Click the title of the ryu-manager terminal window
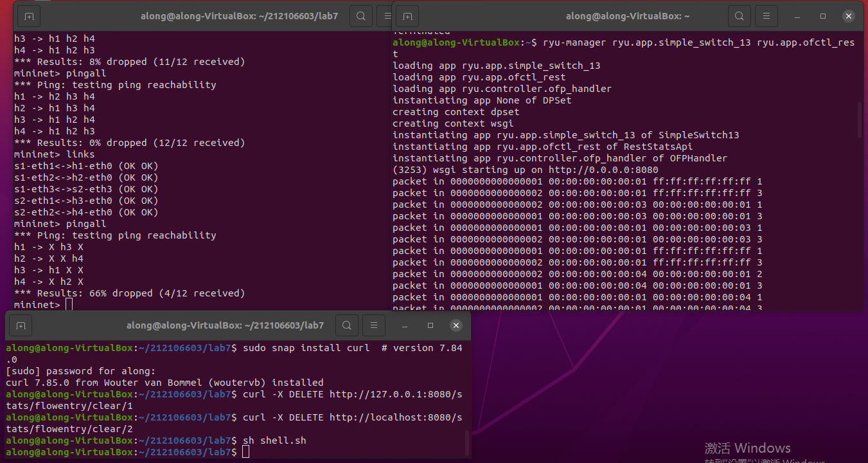 [628, 16]
